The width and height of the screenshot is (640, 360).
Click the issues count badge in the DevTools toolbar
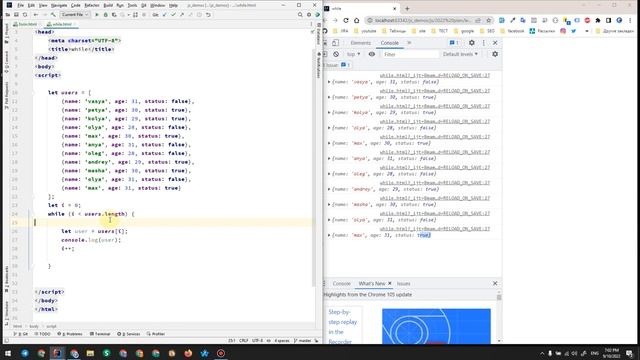454,42
